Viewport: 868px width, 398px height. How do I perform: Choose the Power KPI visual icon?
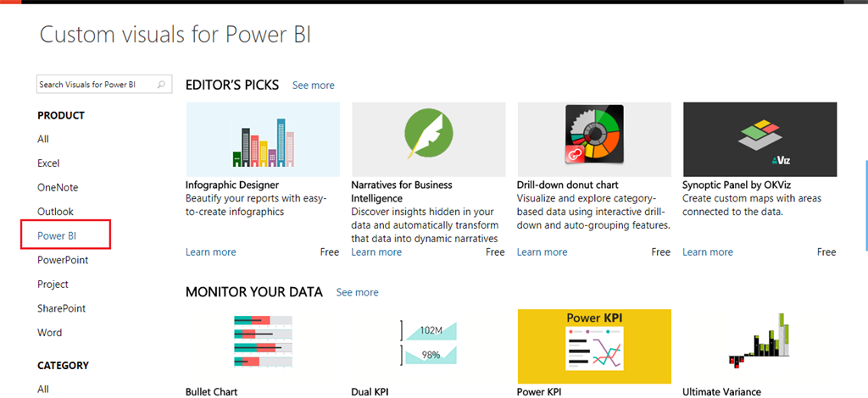pyautogui.click(x=594, y=345)
